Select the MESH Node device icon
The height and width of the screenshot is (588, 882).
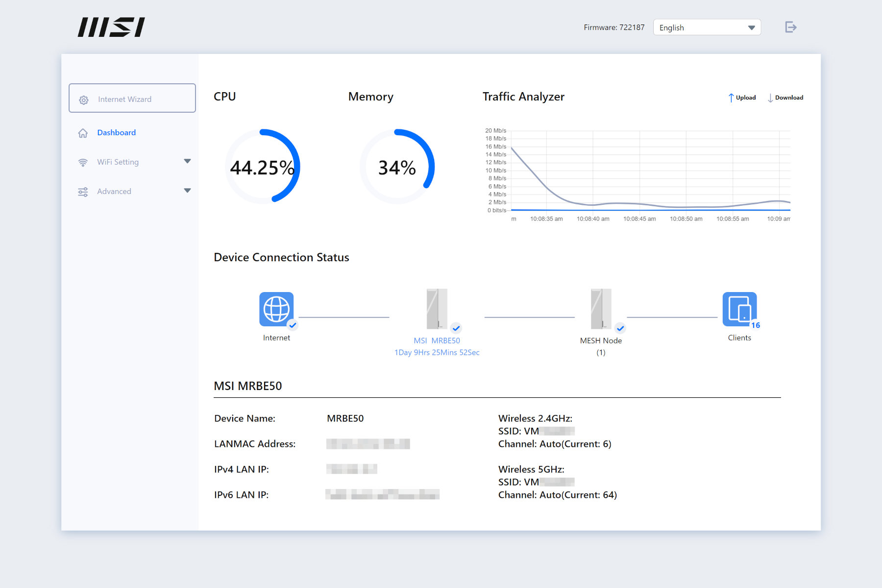pos(601,309)
